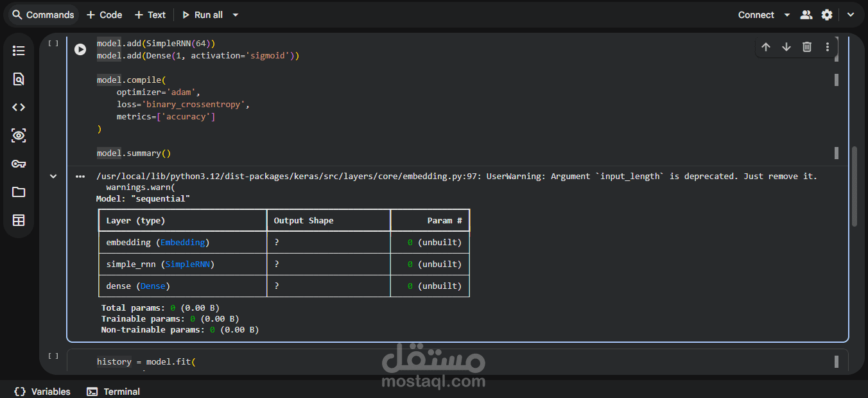Open the Terminal panel
The width and height of the screenshot is (868, 398).
[114, 391]
